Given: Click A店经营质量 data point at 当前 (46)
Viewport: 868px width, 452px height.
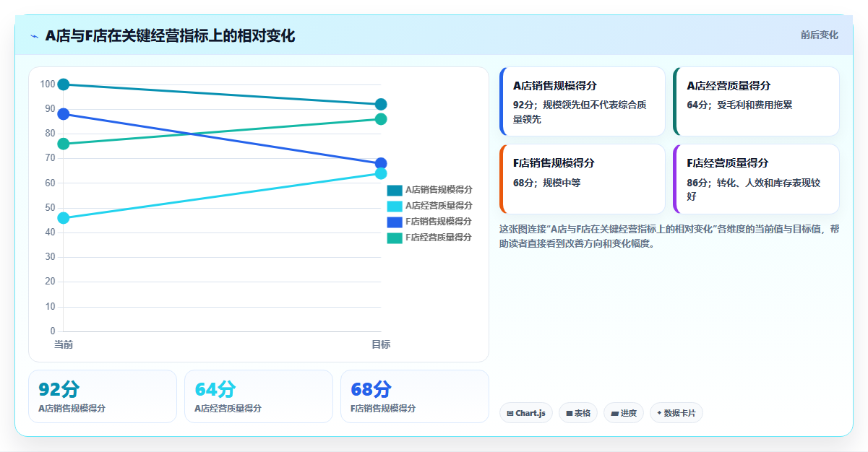Looking at the screenshot, I should click(x=64, y=218).
